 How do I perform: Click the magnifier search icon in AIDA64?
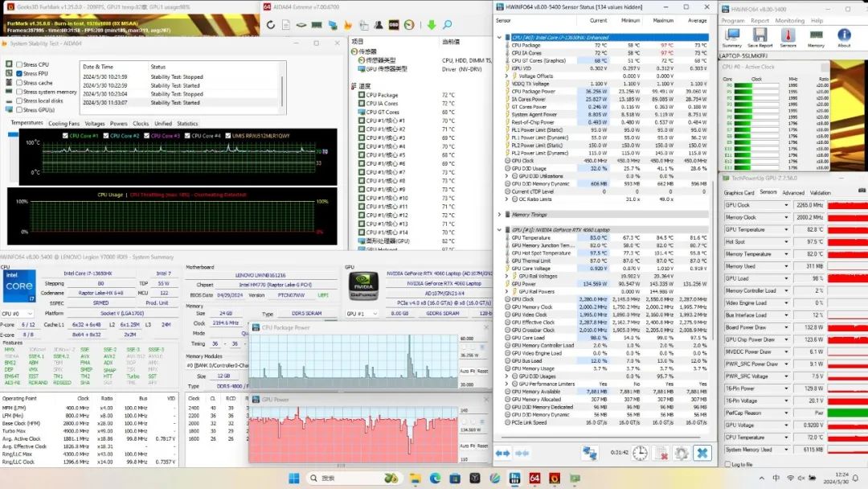[448, 25]
